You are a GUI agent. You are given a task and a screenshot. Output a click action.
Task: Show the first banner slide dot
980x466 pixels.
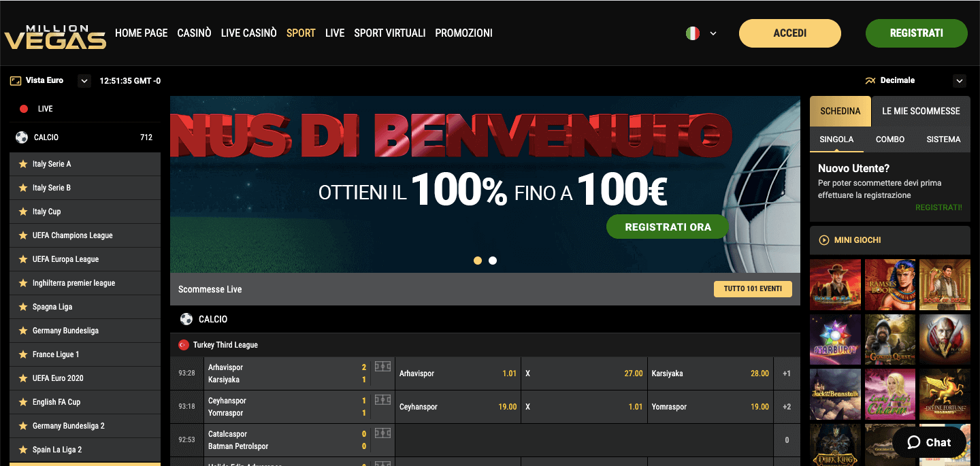point(478,261)
